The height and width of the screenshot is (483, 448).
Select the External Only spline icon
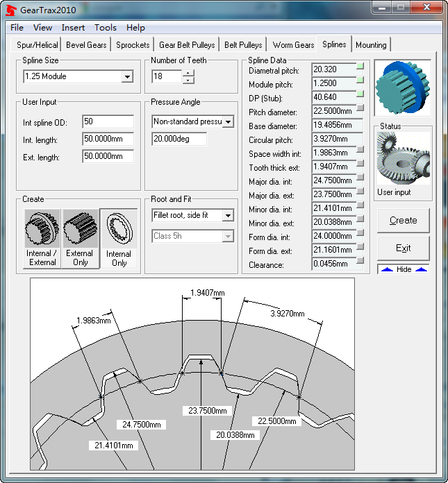click(x=81, y=239)
